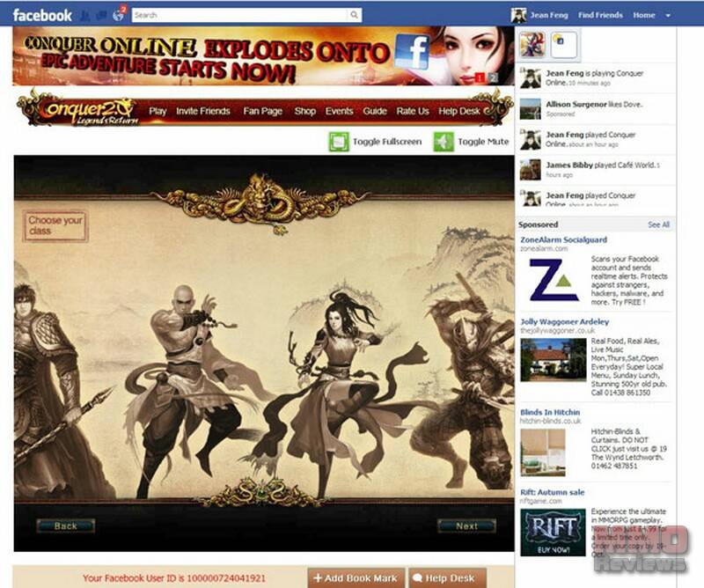Open Facebook messages icon
The height and width of the screenshot is (588, 704).
(x=101, y=16)
